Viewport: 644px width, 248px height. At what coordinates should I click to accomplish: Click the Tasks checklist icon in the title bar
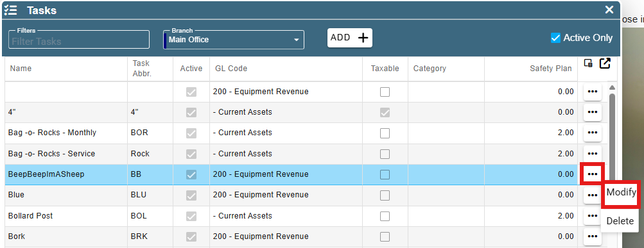(x=11, y=10)
